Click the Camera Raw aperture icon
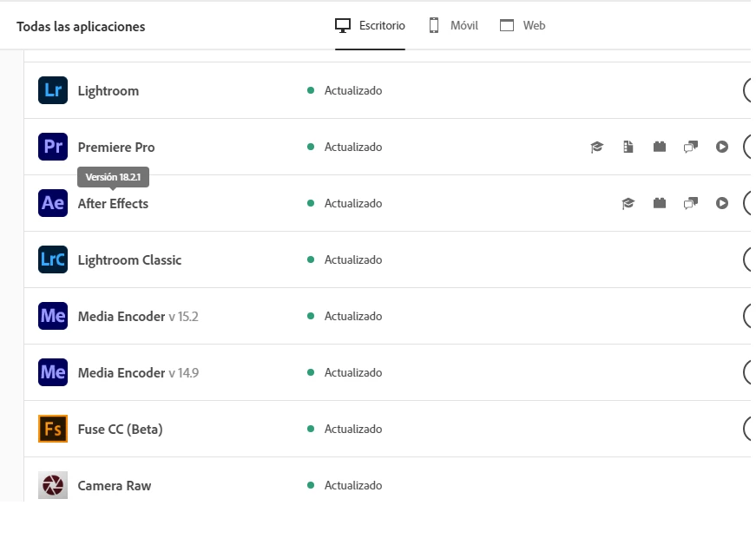The width and height of the screenshot is (756, 558). (53, 485)
